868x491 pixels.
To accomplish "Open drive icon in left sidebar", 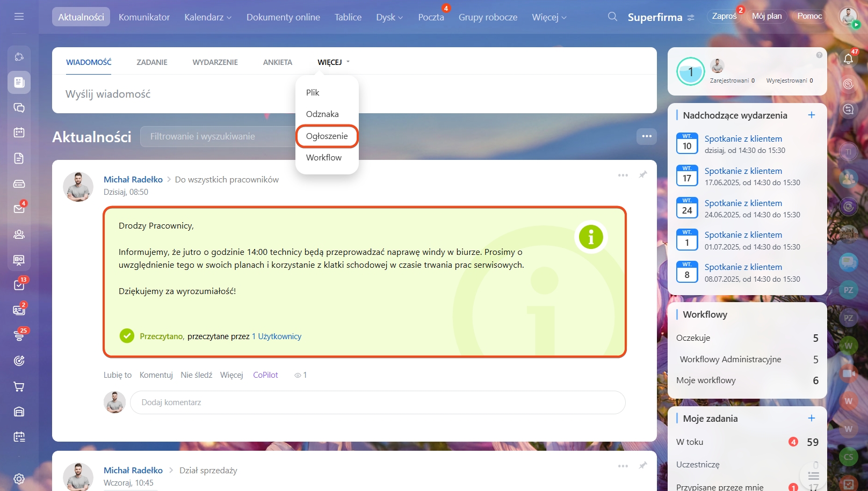I will coord(19,184).
